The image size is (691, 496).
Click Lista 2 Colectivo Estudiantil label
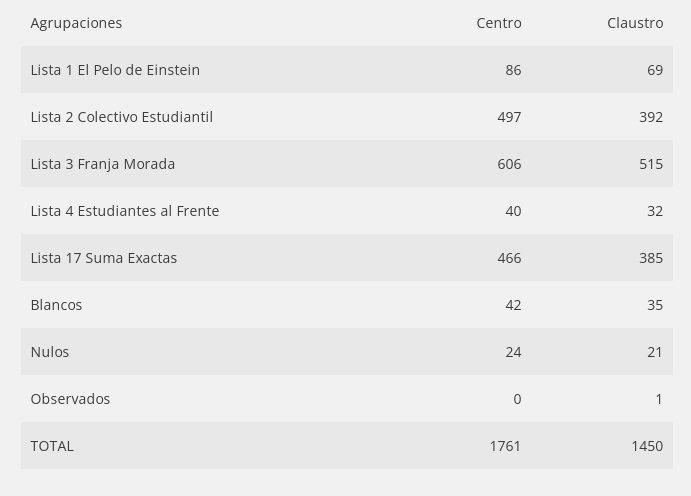pos(122,117)
